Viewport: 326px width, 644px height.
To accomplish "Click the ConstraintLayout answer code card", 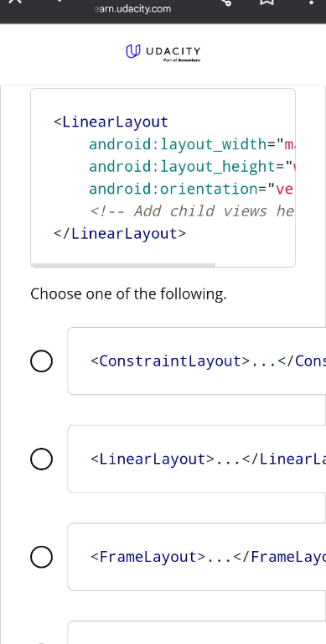I will click(197, 361).
